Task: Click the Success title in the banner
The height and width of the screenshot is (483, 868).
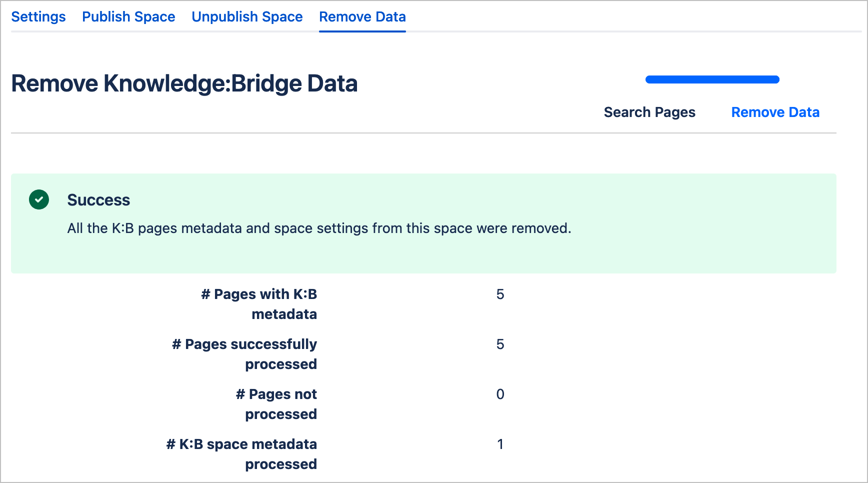Action: (98, 200)
